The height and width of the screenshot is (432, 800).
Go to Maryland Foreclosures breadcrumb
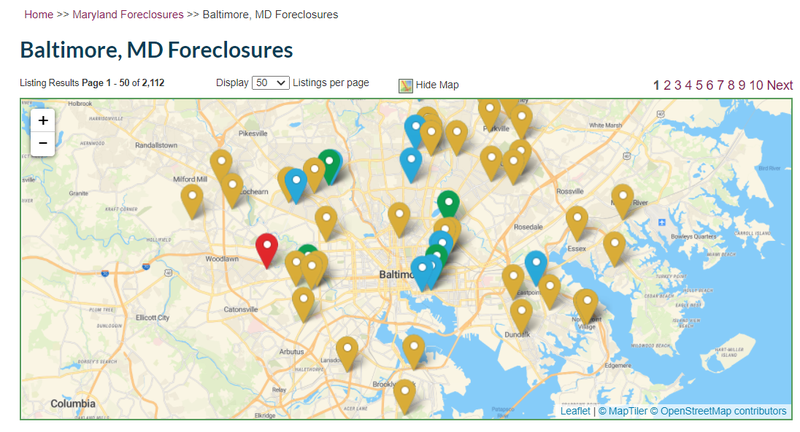tap(128, 14)
